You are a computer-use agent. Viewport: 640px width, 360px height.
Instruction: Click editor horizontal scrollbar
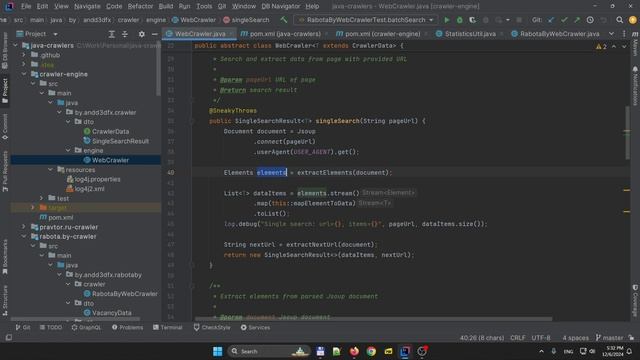373,318
